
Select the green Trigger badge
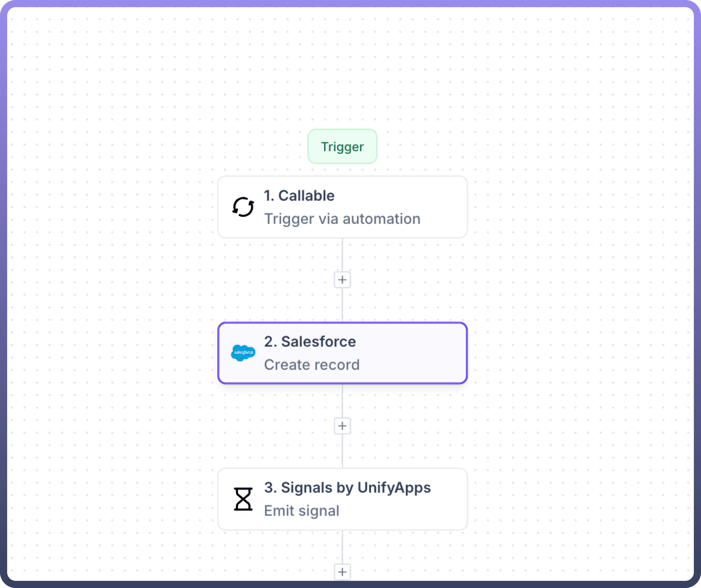[342, 147]
